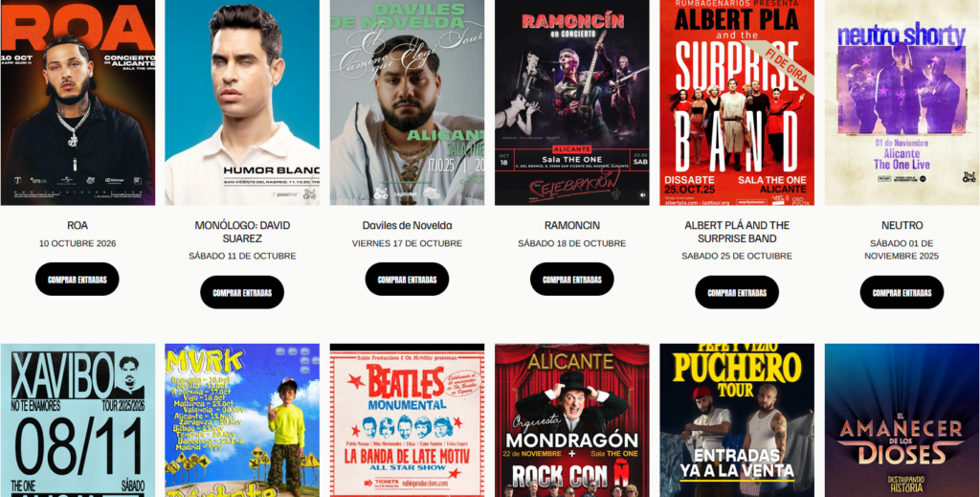
Task: Open David Suarez Humor Blanco poster
Action: click(x=242, y=102)
